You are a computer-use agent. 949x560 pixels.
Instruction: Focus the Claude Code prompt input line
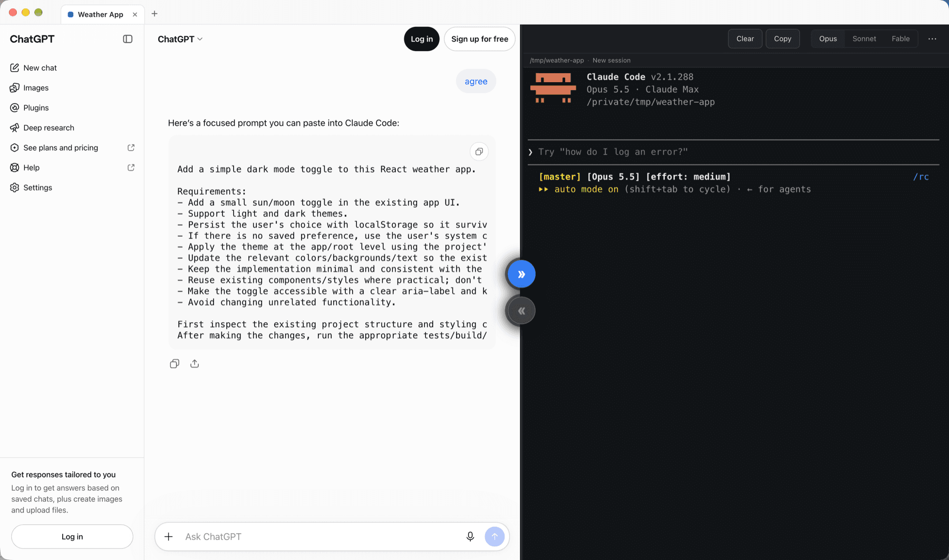733,152
